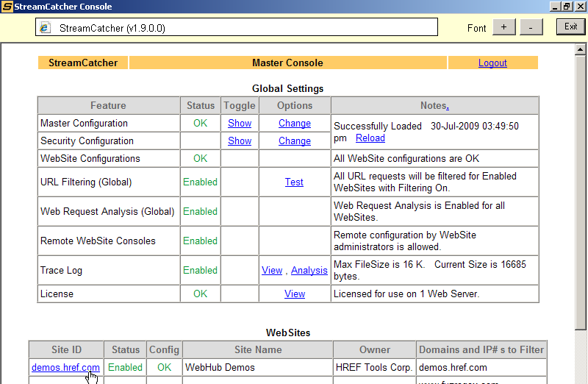588x384 pixels.
Task: Click OK status of WebSite Configurations
Action: click(x=200, y=158)
